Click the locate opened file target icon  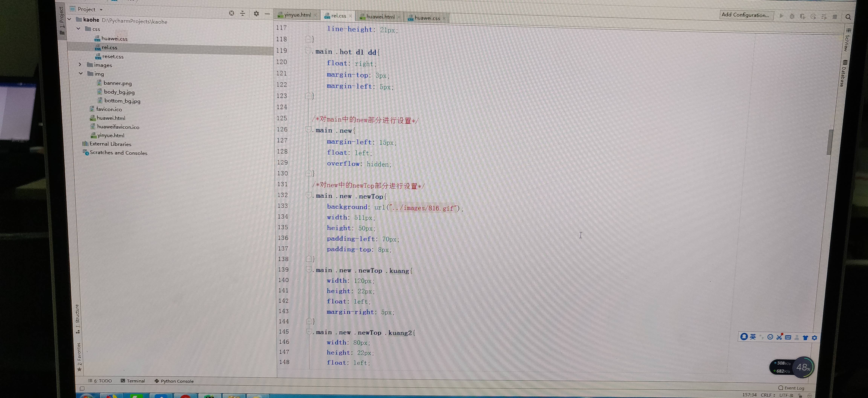coord(232,13)
